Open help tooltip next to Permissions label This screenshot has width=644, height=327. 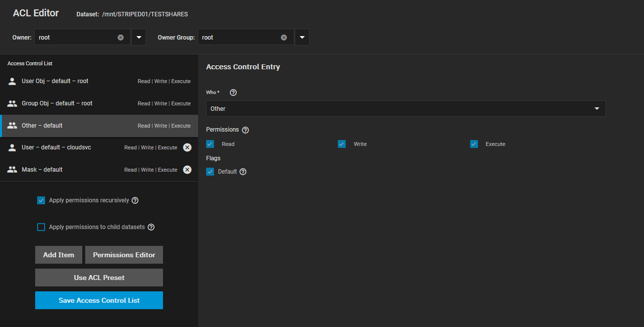[245, 130]
